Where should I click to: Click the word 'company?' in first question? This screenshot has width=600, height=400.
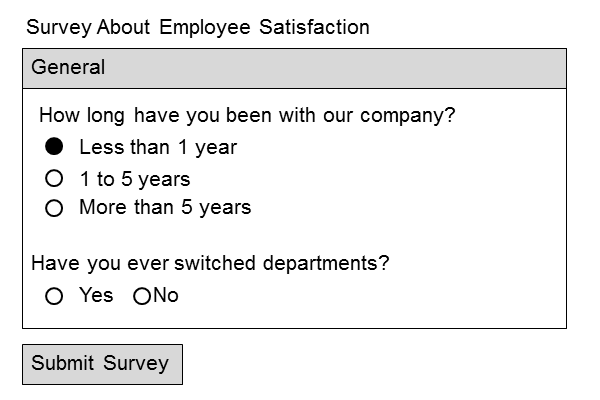pyautogui.click(x=412, y=115)
